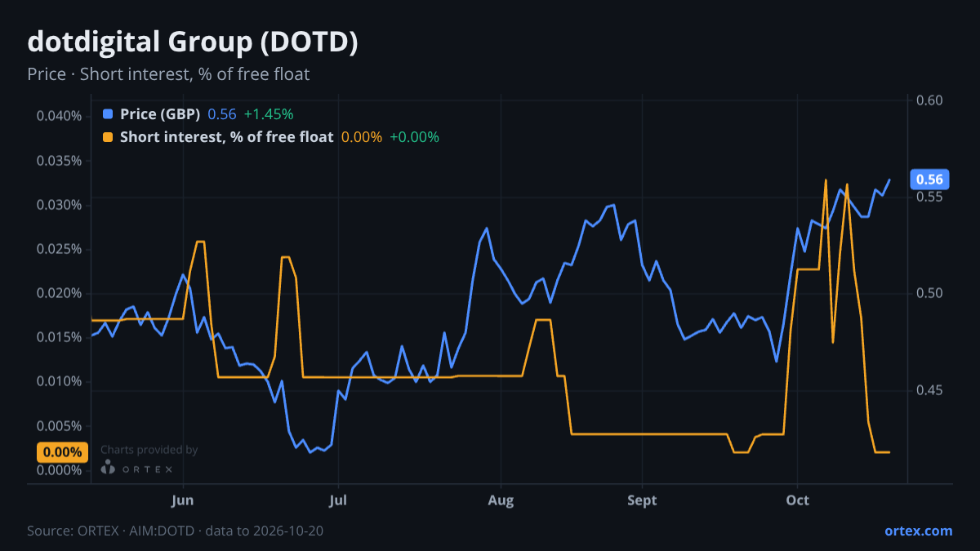Click the orange 0.00% short interest badge
Image resolution: width=980 pixels, height=551 pixels.
62,452
